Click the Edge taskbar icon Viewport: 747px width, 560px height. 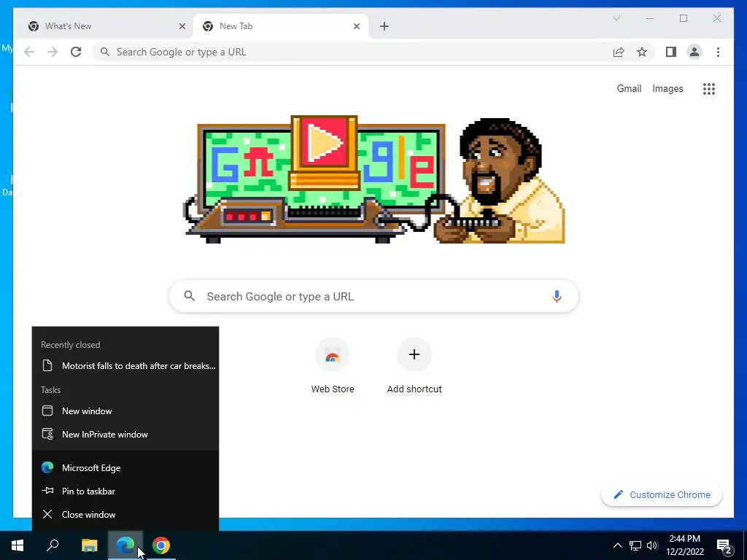pyautogui.click(x=125, y=545)
